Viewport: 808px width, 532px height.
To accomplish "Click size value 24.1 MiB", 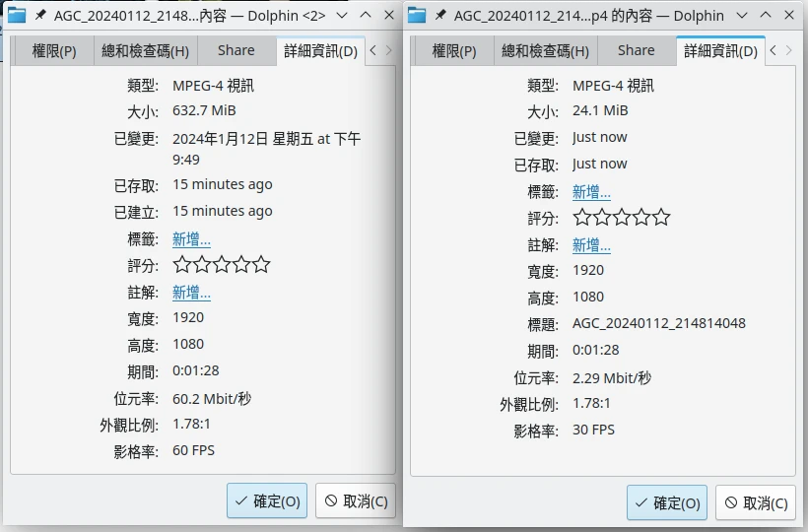I will pyautogui.click(x=600, y=110).
